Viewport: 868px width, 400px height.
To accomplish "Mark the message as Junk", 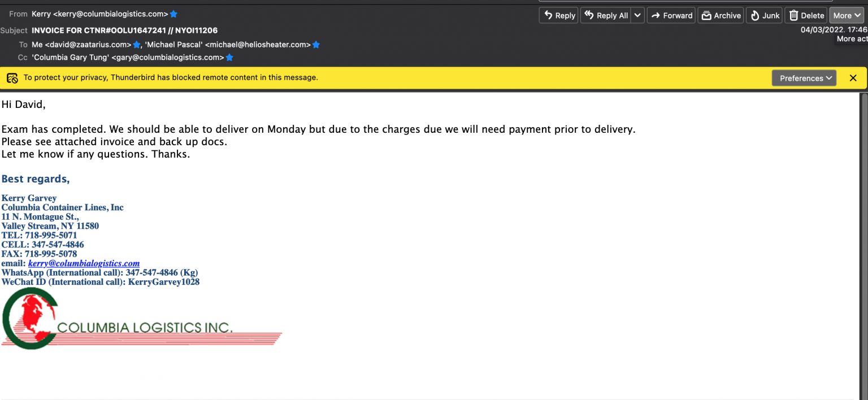I will pyautogui.click(x=764, y=16).
